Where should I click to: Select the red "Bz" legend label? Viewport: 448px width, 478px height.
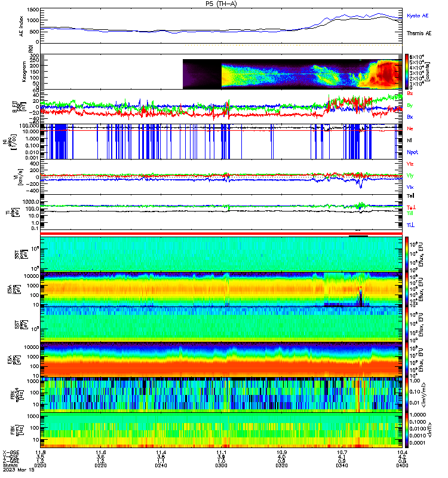[x=410, y=93]
